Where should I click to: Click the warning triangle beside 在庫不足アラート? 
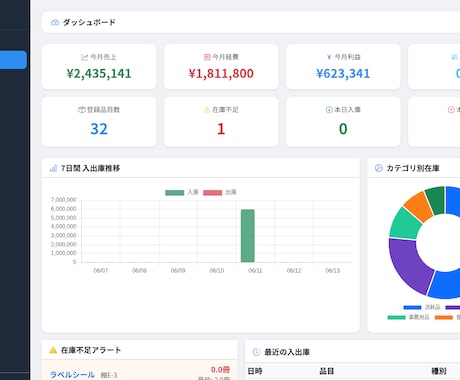click(x=53, y=350)
